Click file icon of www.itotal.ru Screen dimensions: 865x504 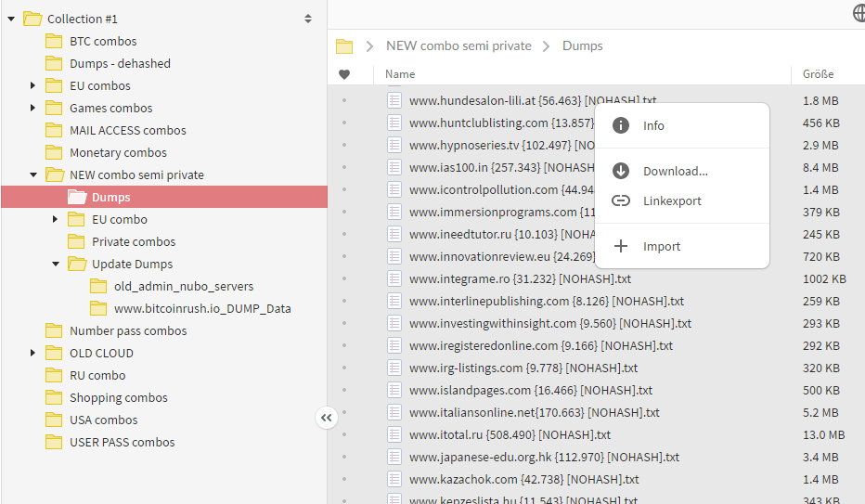tap(394, 434)
